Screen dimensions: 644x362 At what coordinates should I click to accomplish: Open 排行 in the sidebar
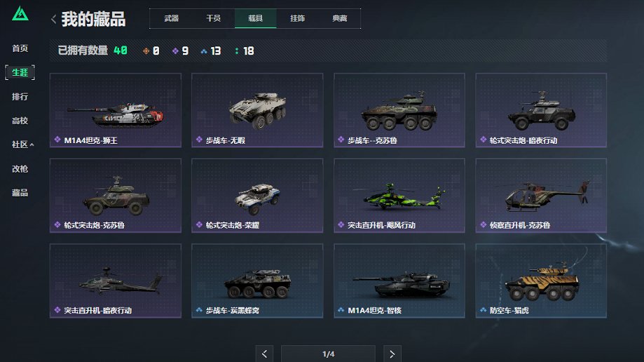pos(20,97)
